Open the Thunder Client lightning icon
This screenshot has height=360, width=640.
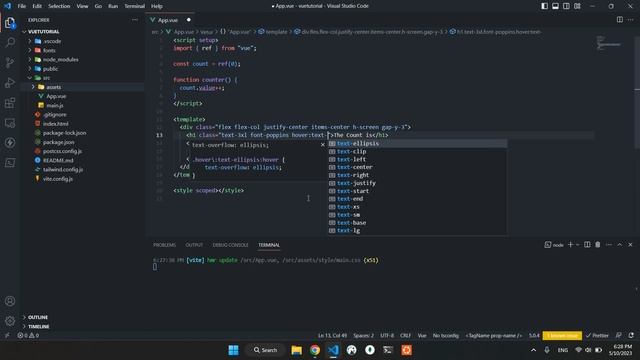[x=10, y=142]
